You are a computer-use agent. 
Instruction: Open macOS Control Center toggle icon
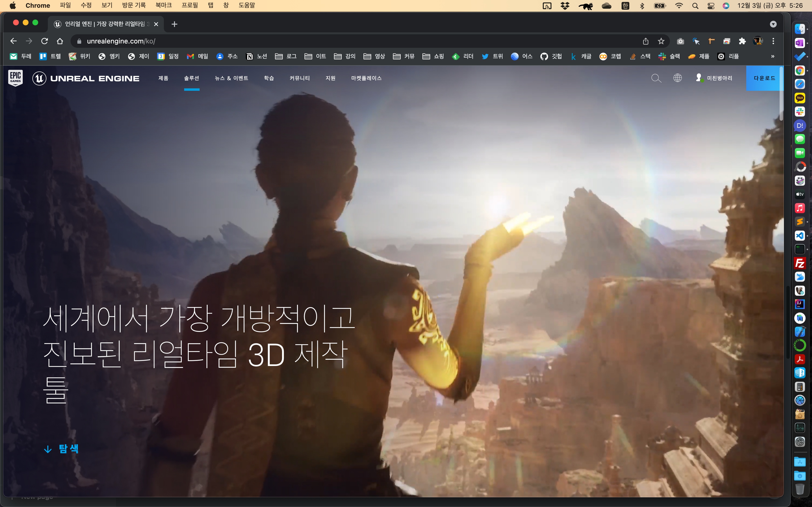[x=711, y=6]
